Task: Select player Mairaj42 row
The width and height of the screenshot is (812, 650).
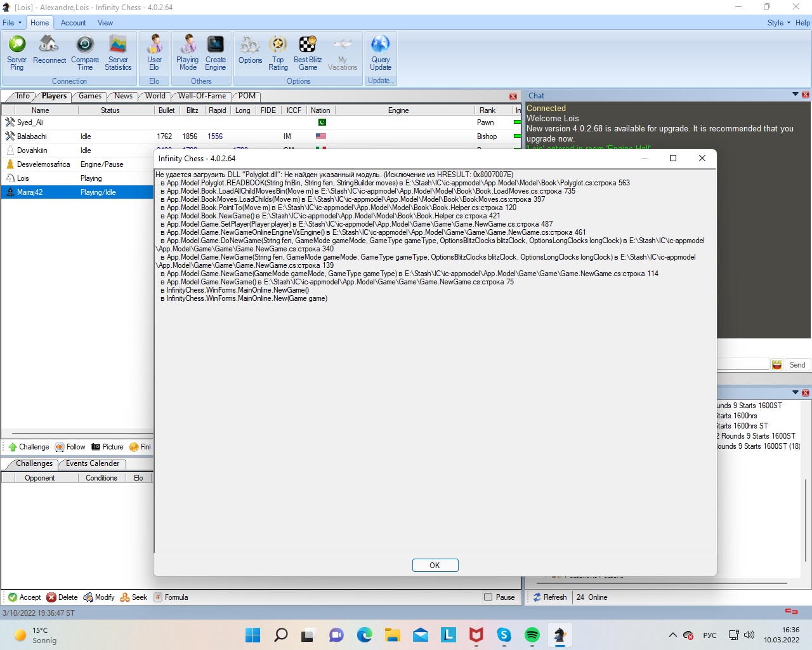Action: tap(79, 192)
